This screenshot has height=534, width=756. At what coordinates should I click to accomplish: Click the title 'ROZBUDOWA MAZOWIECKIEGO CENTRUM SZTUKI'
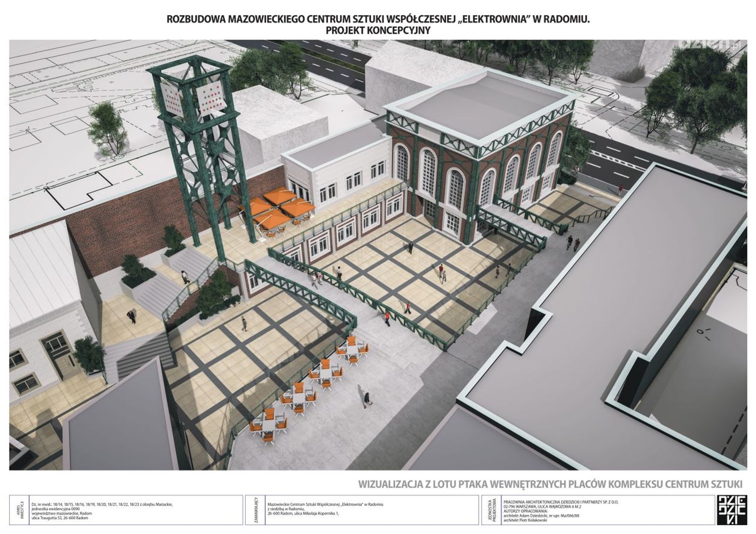pos(378,19)
